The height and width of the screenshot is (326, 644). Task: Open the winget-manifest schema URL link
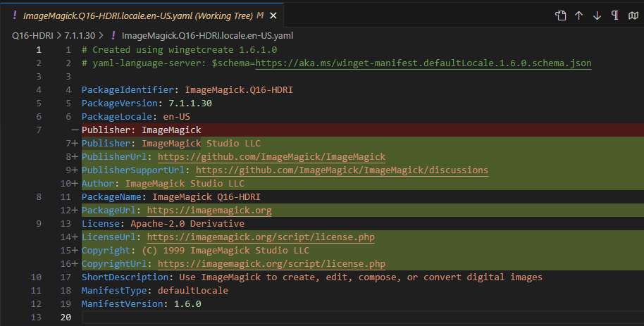tap(423, 63)
